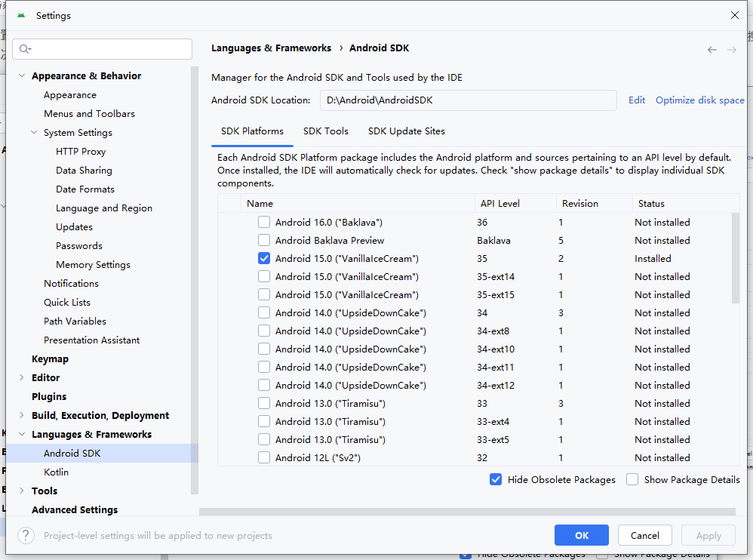Open Language and Region settings
The height and width of the screenshot is (560, 753).
click(104, 208)
